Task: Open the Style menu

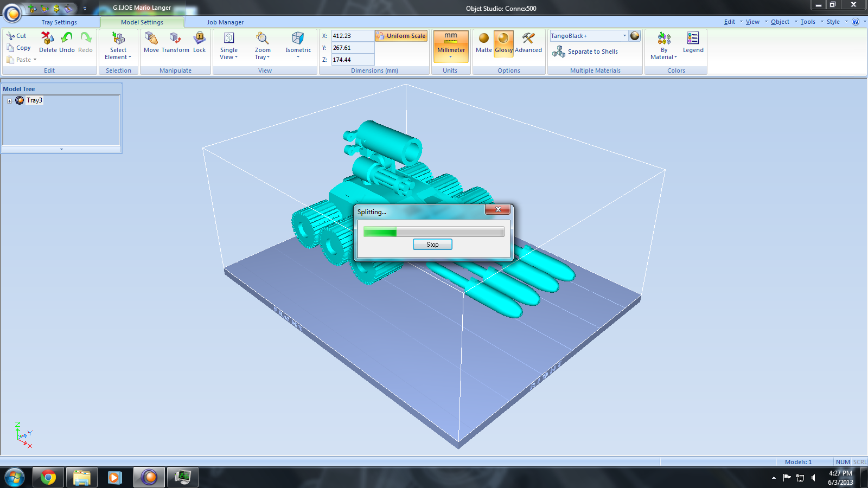Action: pos(833,22)
